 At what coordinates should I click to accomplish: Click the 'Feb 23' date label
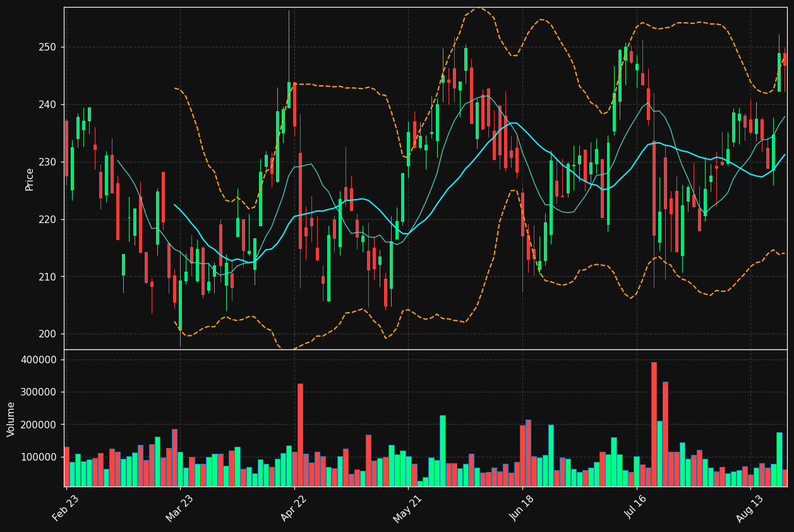[x=66, y=507]
